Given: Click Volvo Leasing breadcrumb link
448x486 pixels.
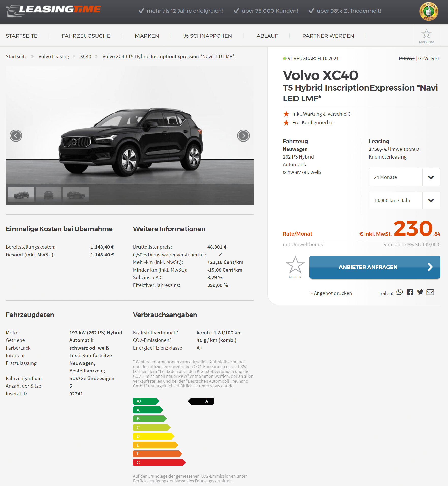Looking at the screenshot, I should pos(54,56).
